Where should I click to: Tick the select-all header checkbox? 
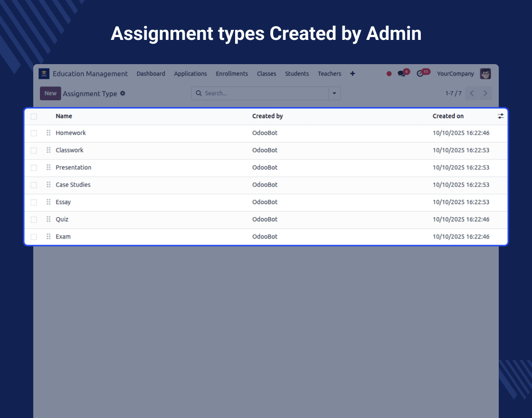[34, 116]
